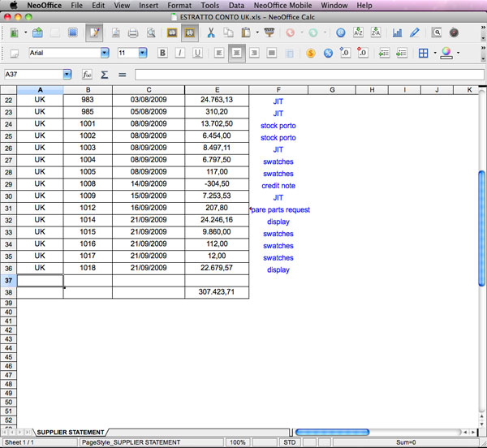The height and width of the screenshot is (448, 487).
Task: Click column E header
Action: 216,89
